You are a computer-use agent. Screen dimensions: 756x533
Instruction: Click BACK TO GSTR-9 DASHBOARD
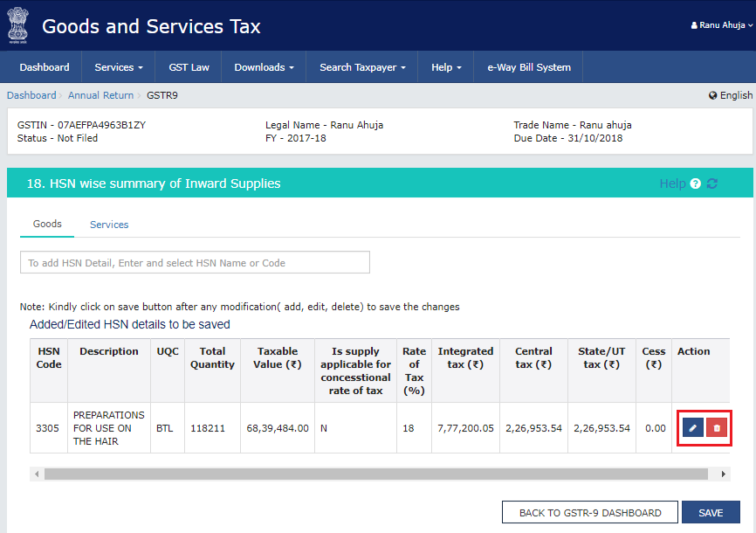589,512
